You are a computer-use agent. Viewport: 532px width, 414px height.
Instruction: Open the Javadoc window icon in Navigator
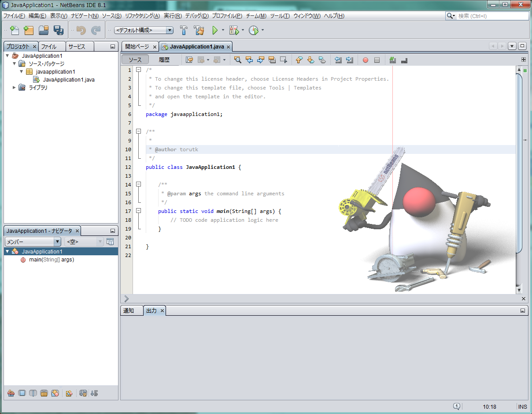click(110, 242)
